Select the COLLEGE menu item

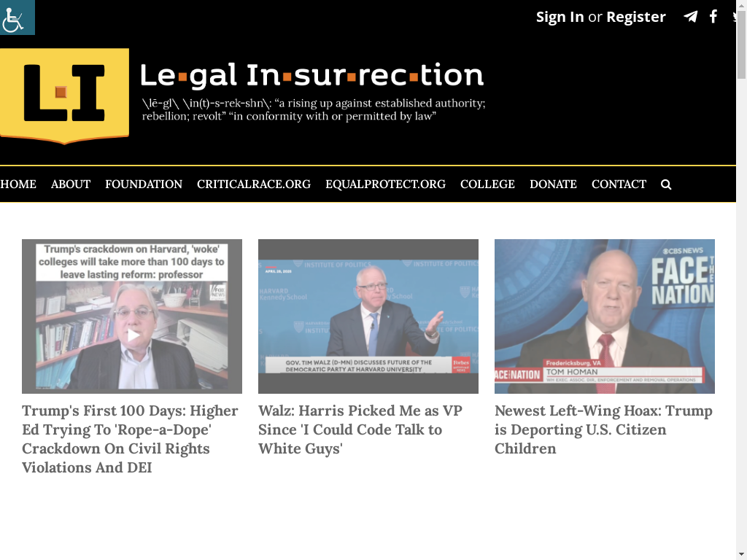tap(487, 184)
